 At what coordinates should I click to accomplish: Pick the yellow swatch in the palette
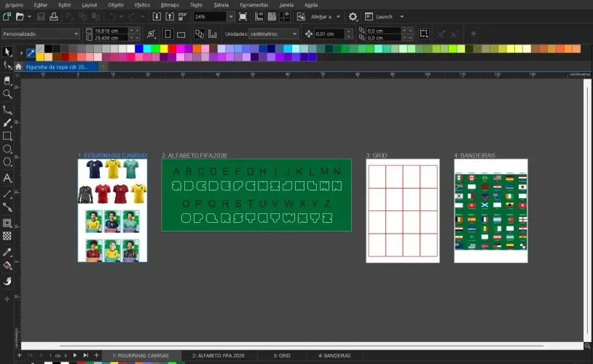pos(164,49)
